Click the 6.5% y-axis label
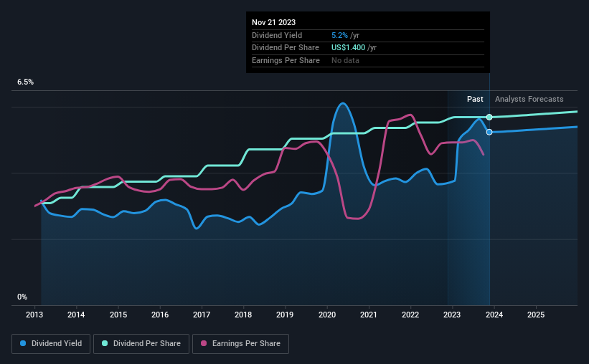 (25, 82)
